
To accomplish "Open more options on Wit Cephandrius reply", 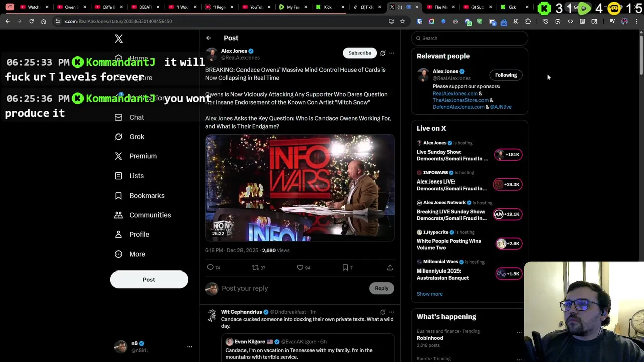I will coord(392,312).
